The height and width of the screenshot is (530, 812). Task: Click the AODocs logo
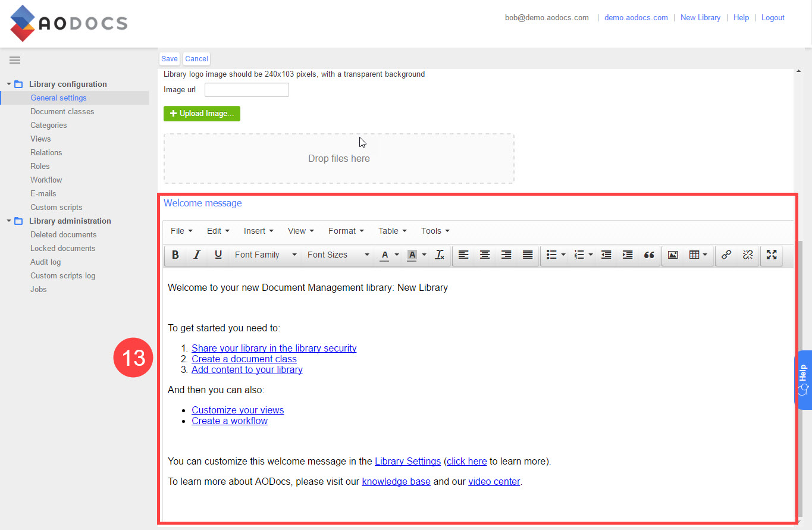[69, 23]
